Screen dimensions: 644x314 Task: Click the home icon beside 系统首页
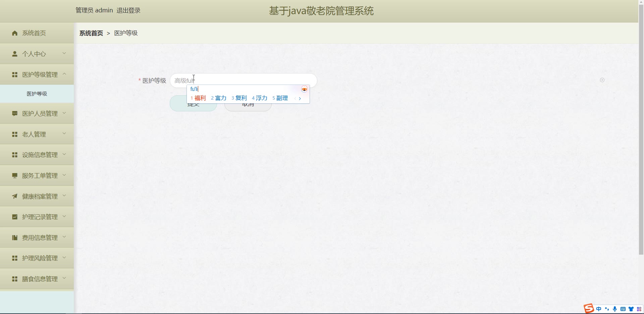point(15,33)
